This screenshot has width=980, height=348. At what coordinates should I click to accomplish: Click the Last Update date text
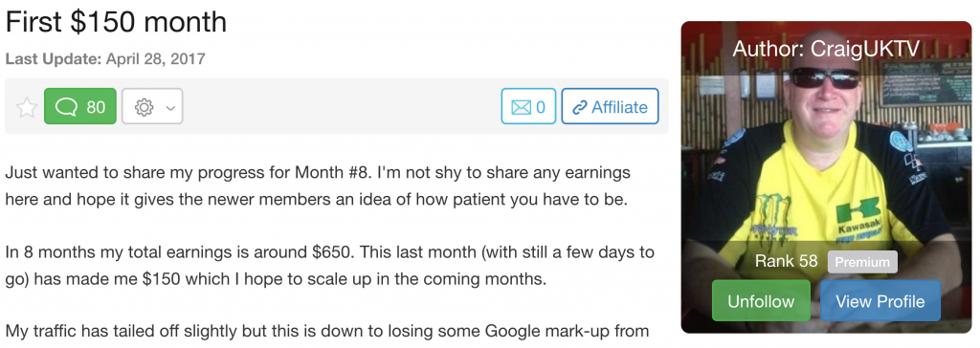coord(105,59)
